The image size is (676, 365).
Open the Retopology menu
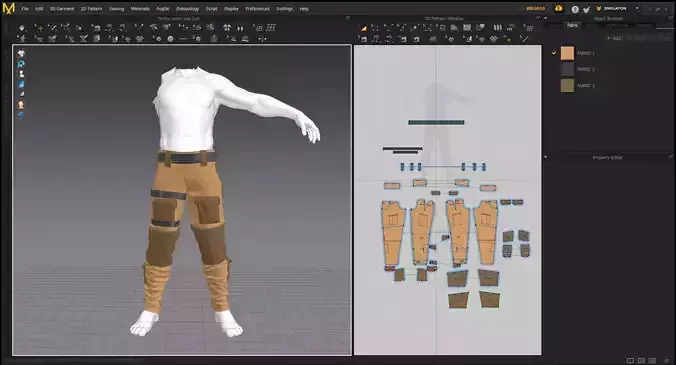coord(188,9)
